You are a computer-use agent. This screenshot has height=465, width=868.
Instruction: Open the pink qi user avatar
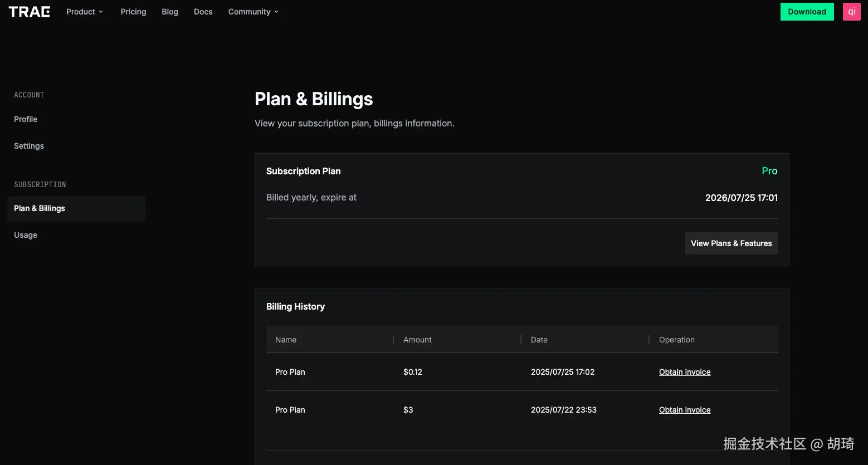pyautogui.click(x=851, y=12)
